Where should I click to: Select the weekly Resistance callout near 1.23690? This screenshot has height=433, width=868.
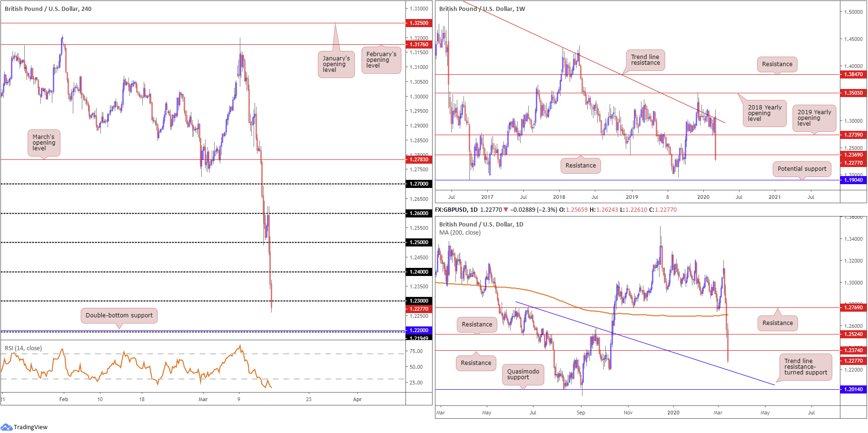pyautogui.click(x=581, y=166)
